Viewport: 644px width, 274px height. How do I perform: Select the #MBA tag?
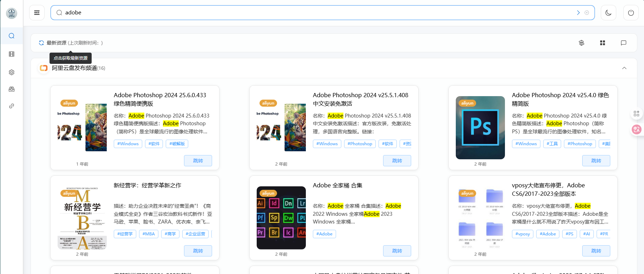[149, 234]
